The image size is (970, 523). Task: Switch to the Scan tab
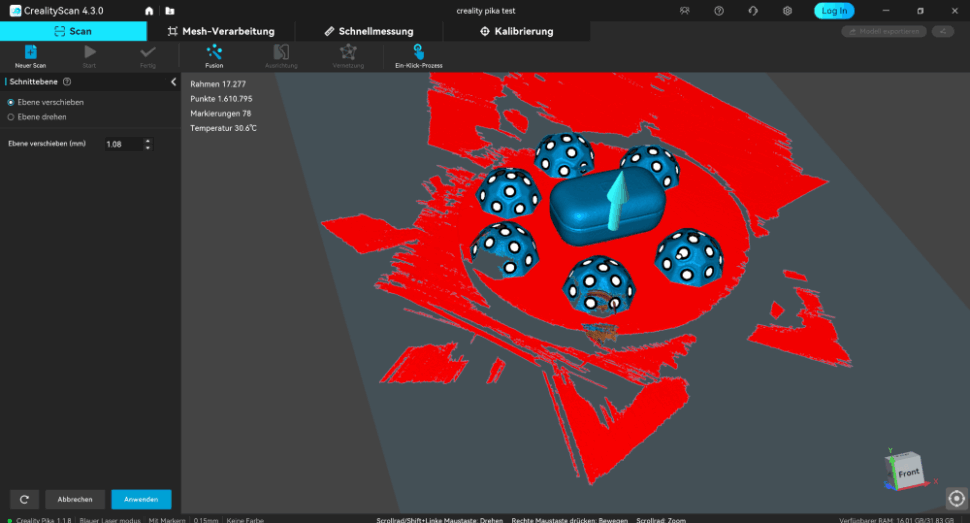point(73,31)
